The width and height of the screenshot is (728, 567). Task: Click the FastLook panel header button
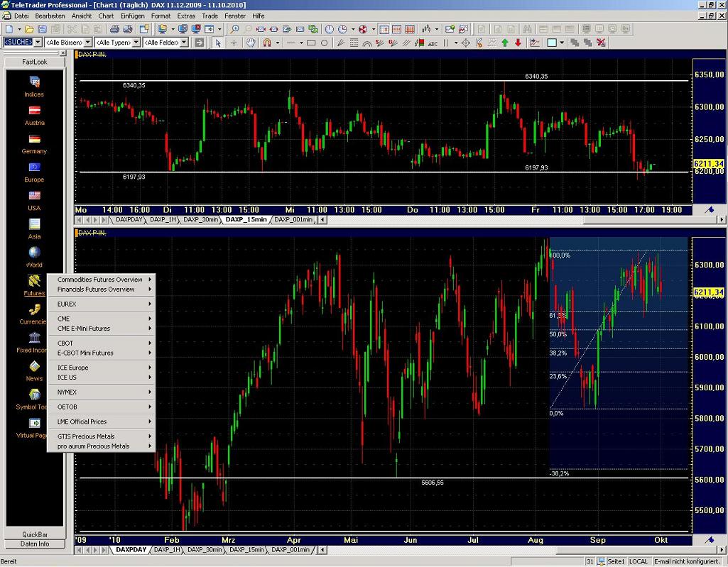coord(34,62)
